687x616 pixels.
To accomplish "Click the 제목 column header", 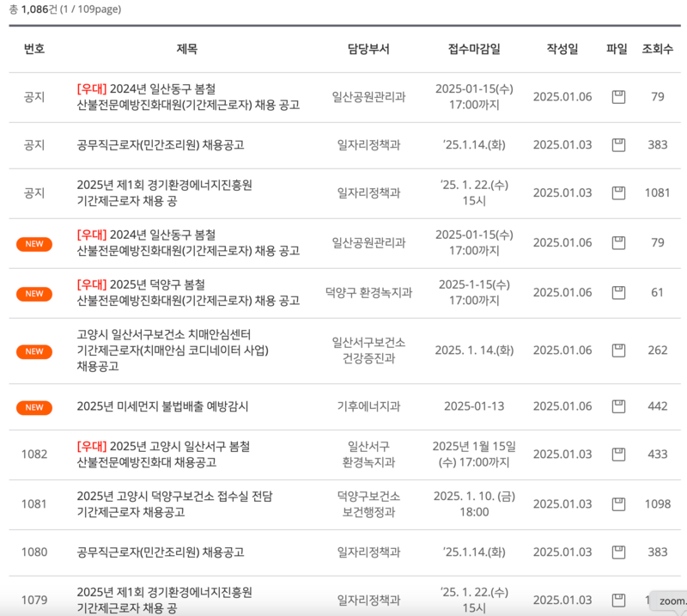I will click(x=190, y=50).
